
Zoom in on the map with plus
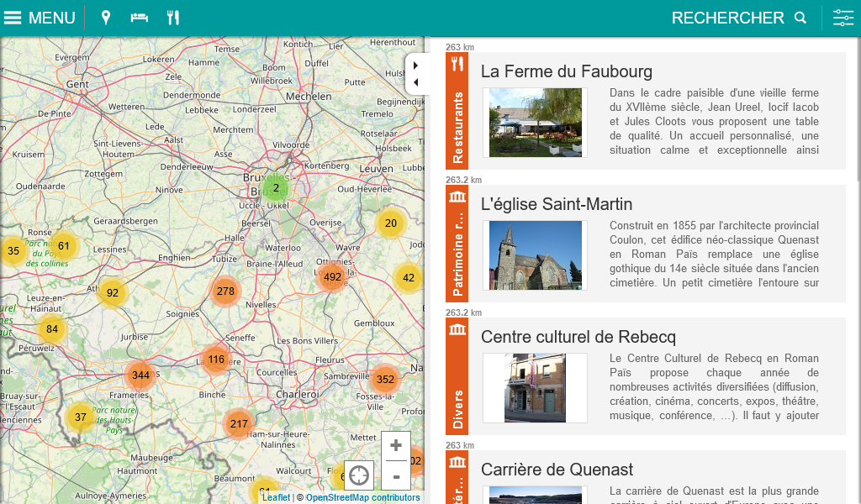coord(396,446)
